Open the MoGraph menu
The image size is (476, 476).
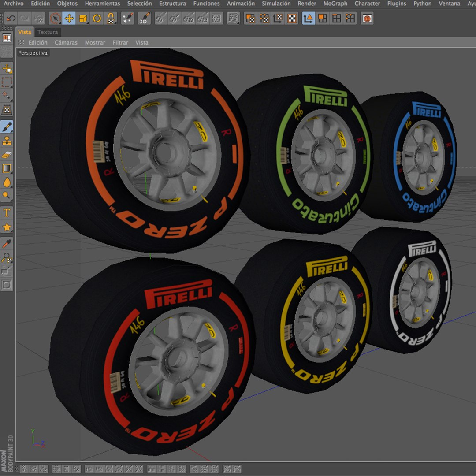coord(335,4)
